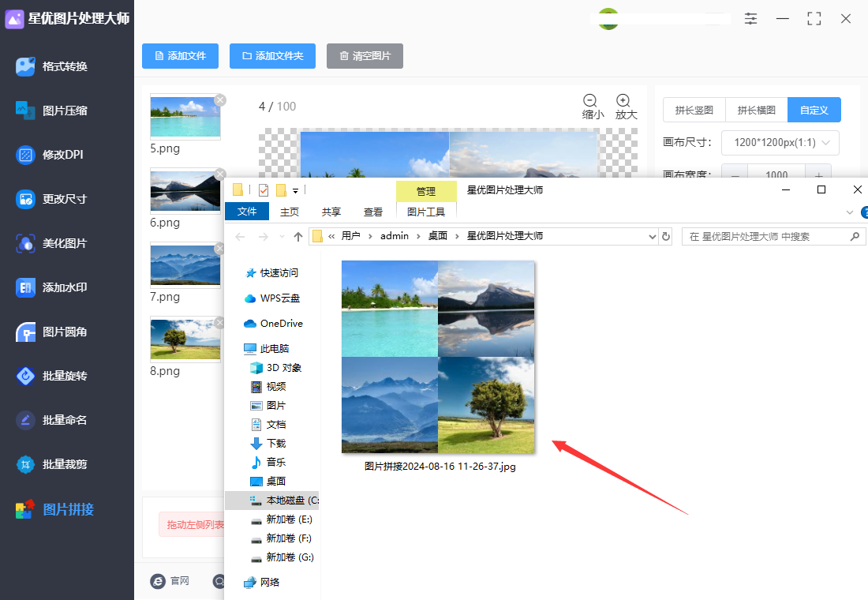
Task: Select OneDrive in navigation pane
Action: pyautogui.click(x=274, y=324)
